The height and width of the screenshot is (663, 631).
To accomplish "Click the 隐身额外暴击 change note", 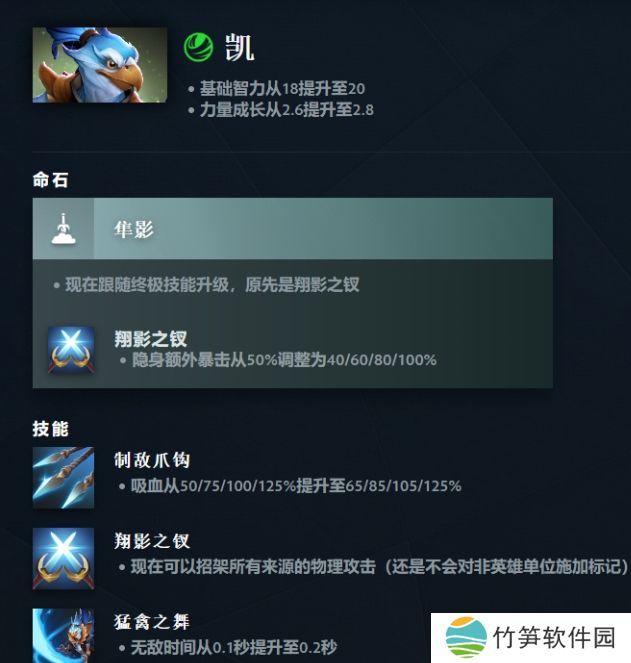I will pyautogui.click(x=284, y=360).
